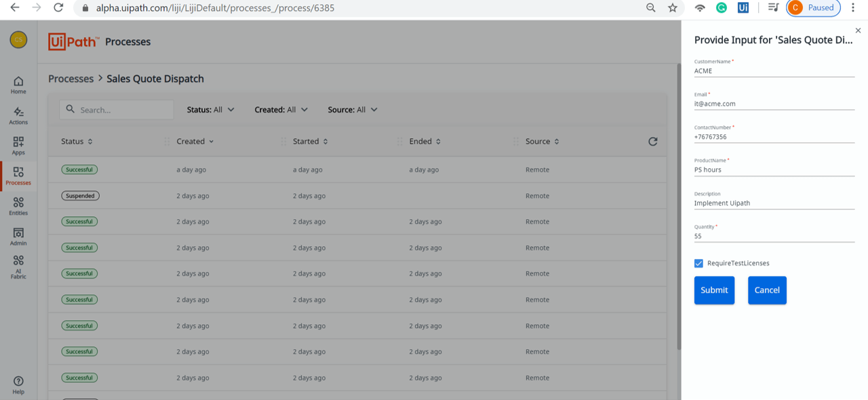Edit the ContactNumber field
The width and height of the screenshot is (868, 400).
(774, 137)
